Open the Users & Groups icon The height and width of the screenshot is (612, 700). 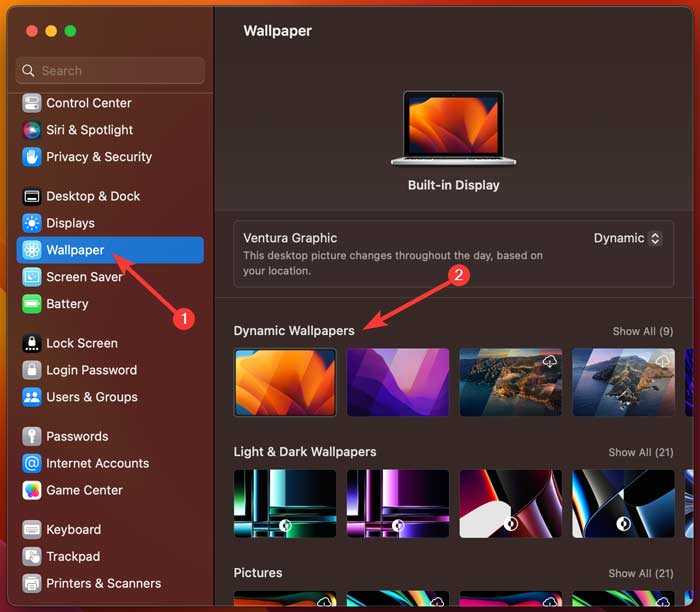point(32,397)
